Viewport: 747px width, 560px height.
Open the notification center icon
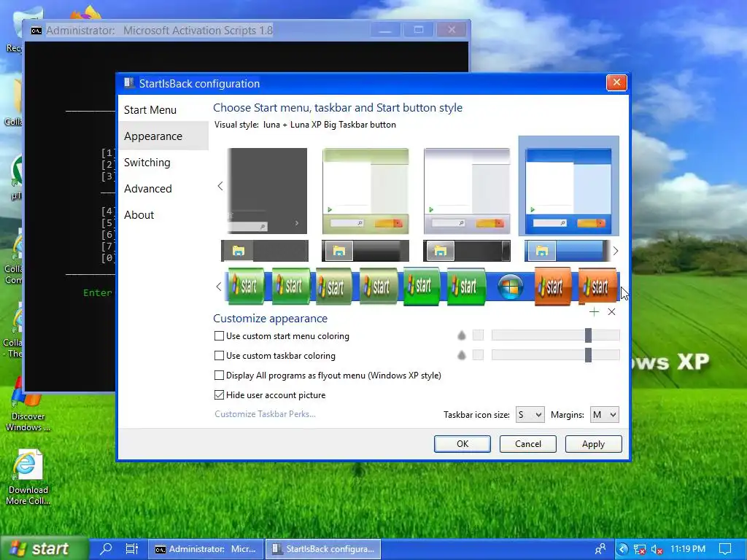click(x=724, y=548)
